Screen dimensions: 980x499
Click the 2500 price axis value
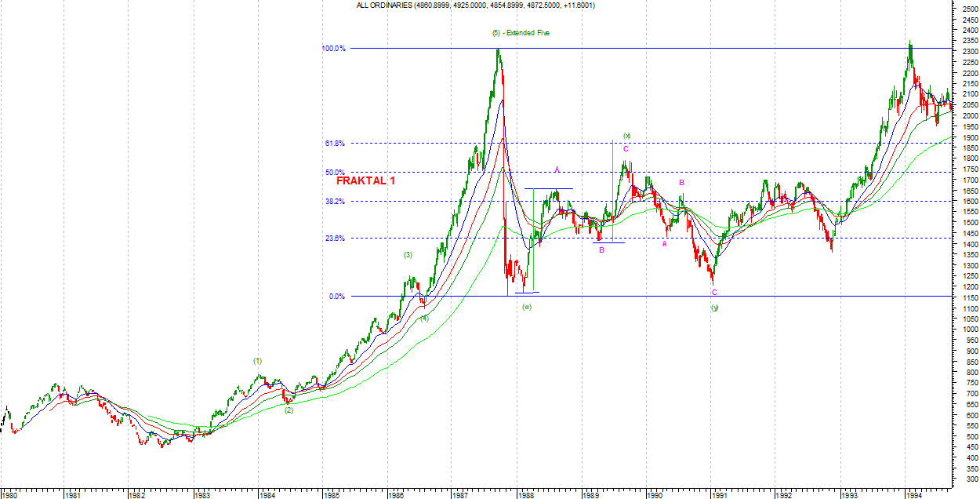pyautogui.click(x=969, y=9)
